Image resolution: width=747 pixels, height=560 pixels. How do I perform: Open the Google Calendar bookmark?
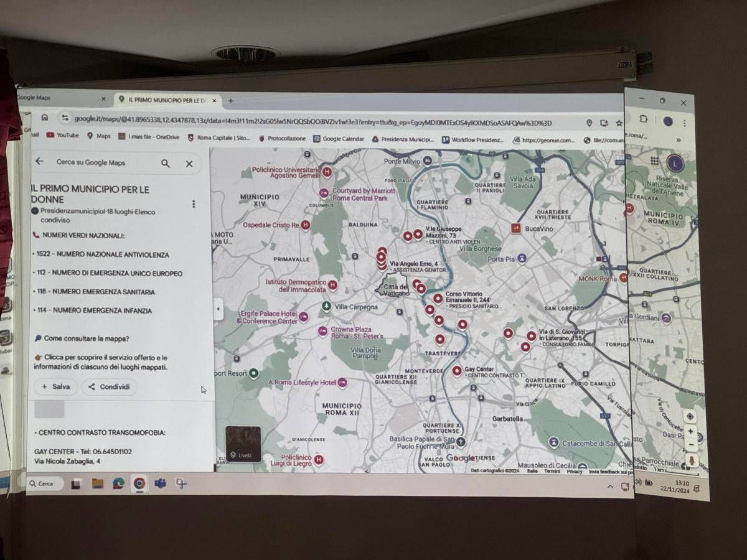point(339,139)
